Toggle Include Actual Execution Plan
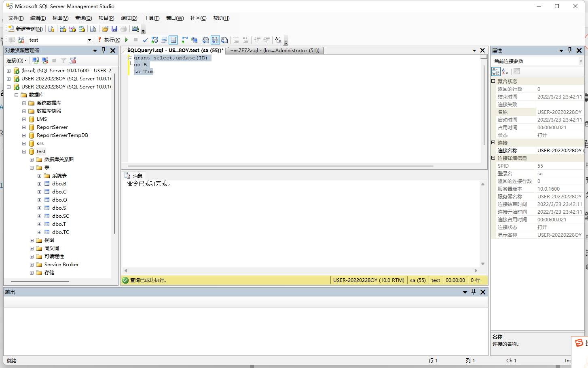This screenshot has width=588, height=368. 185,40
